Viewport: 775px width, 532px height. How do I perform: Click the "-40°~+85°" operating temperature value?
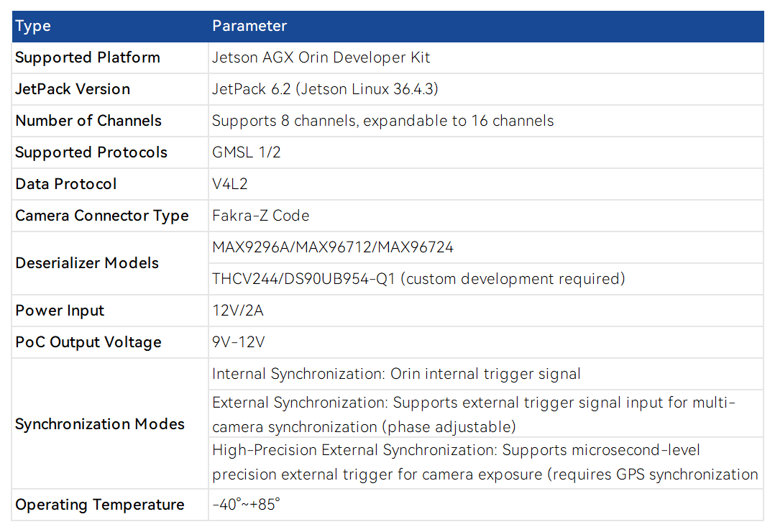(x=246, y=505)
